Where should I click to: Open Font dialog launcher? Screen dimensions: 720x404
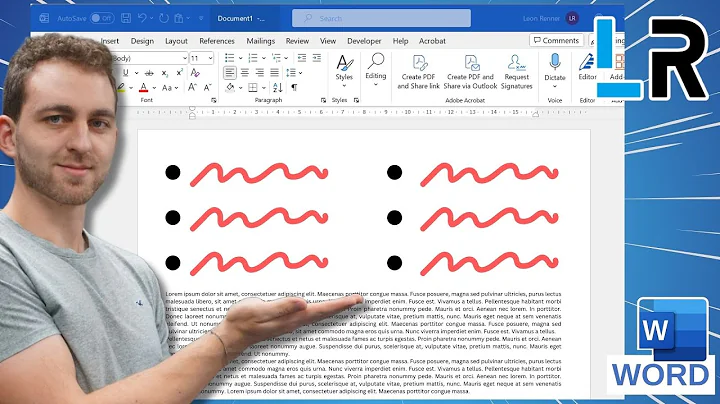point(214,100)
